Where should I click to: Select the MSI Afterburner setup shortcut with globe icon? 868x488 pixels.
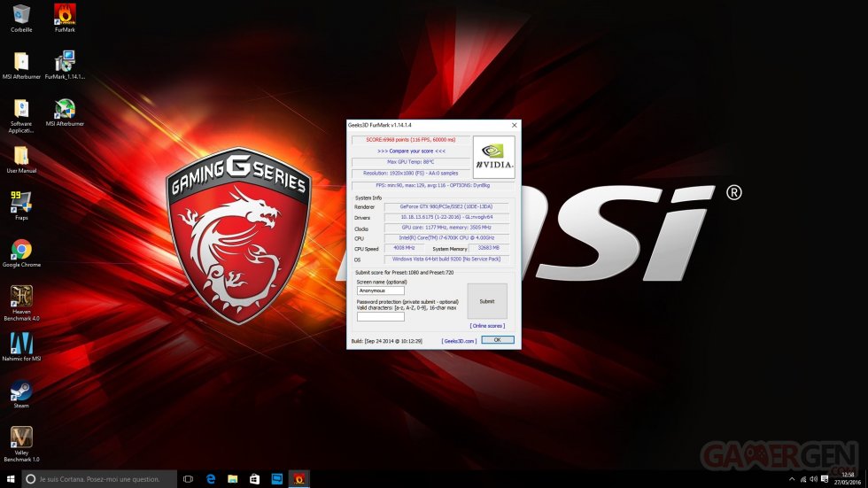click(x=65, y=112)
